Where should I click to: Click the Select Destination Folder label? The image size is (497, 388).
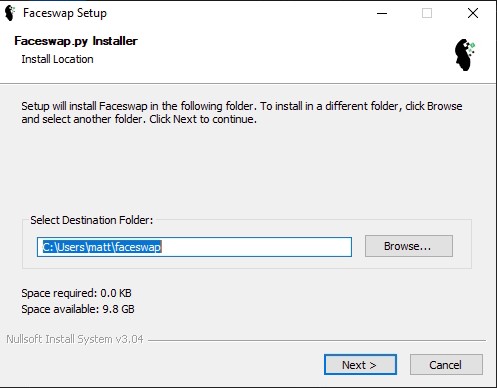coord(92,220)
